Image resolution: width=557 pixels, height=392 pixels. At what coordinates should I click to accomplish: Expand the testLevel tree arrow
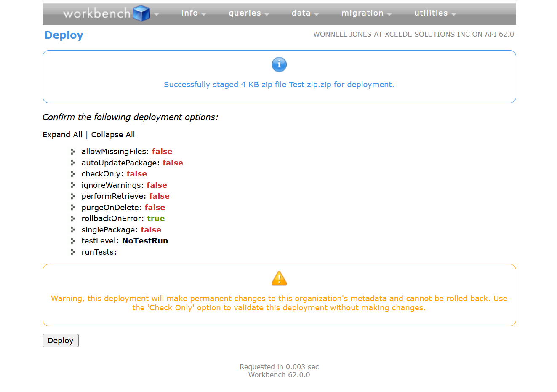[x=73, y=241]
